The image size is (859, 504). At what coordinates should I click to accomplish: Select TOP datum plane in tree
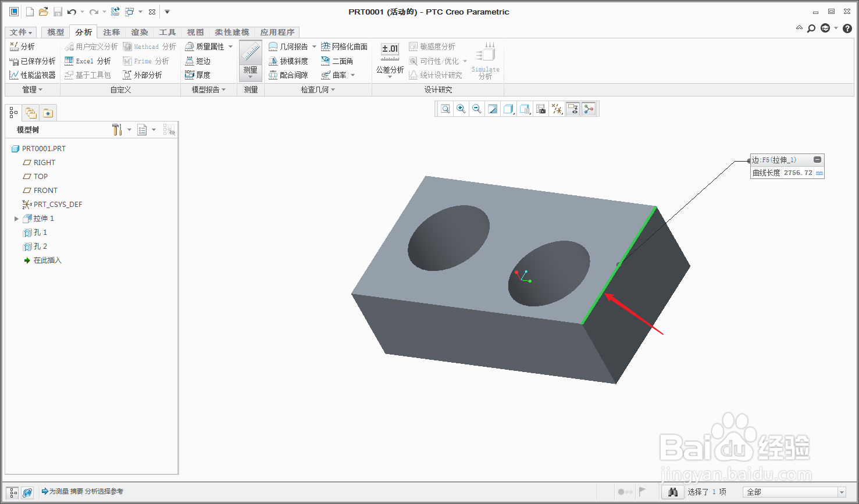pos(35,177)
